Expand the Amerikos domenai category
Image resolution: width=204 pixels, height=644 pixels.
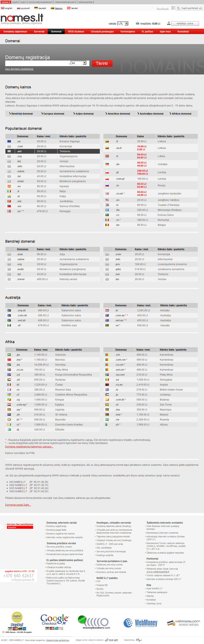[x=118, y=113]
